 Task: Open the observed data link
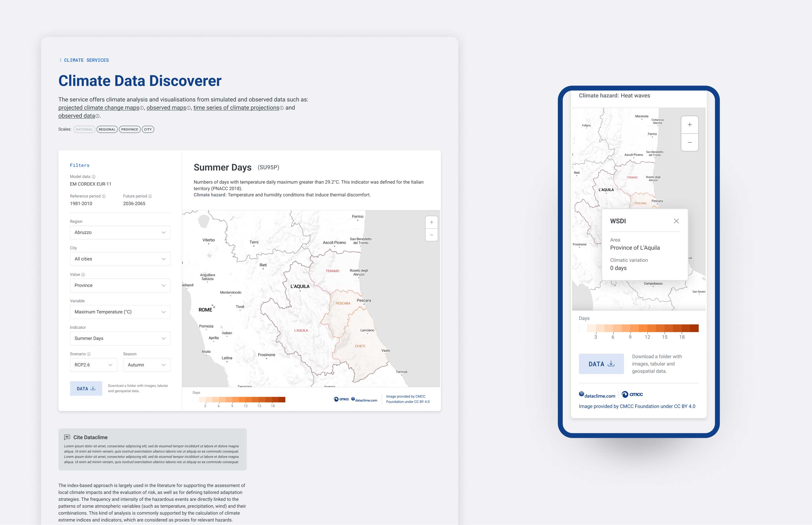(x=76, y=116)
